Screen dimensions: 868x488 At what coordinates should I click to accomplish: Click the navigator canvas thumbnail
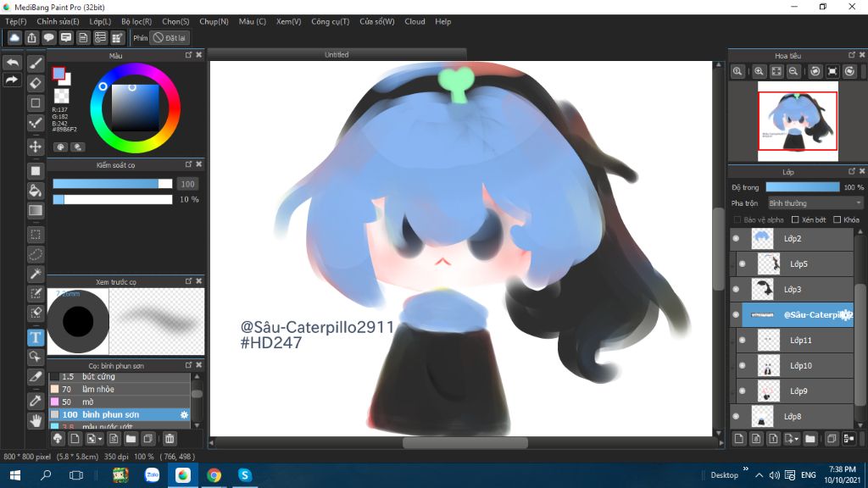tap(797, 121)
